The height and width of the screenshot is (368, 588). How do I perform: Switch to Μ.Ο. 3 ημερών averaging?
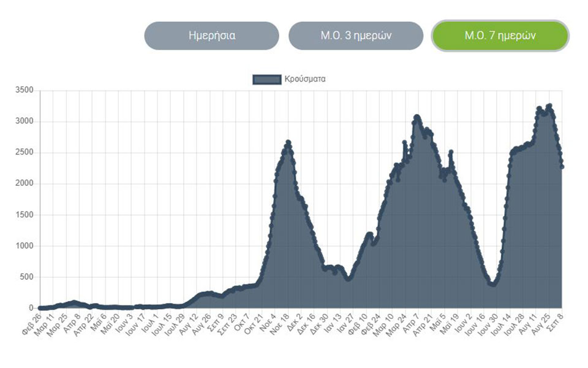pyautogui.click(x=357, y=36)
